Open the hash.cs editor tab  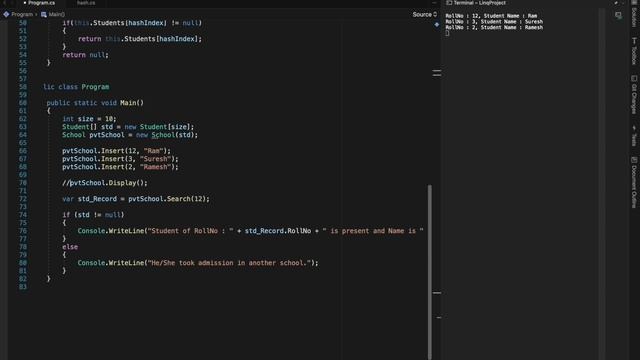point(86,3)
